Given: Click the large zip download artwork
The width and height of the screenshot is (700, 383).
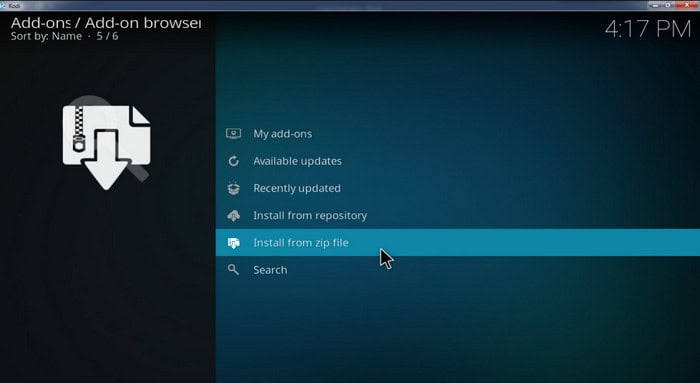Looking at the screenshot, I should pos(106,143).
